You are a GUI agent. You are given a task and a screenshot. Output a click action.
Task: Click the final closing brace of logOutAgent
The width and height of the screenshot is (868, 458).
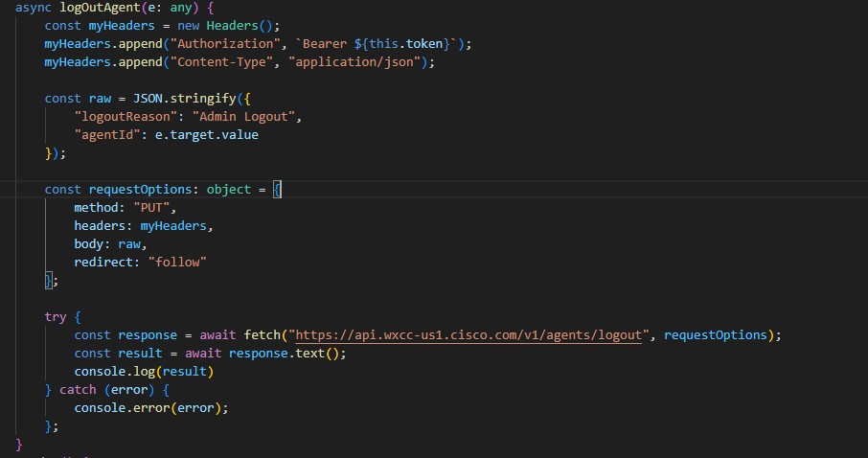(x=19, y=445)
